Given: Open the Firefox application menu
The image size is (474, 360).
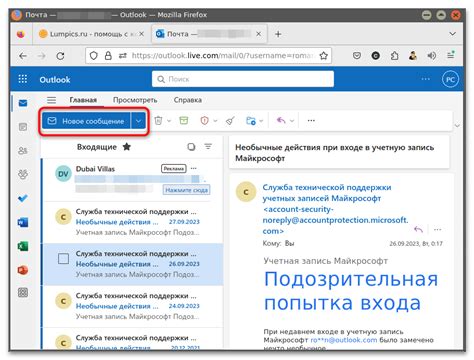Looking at the screenshot, I should click(x=451, y=55).
